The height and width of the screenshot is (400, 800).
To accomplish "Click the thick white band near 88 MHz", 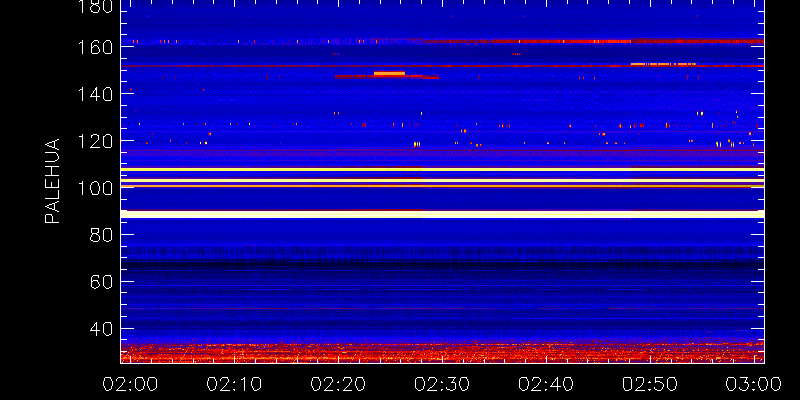I will click(442, 214).
